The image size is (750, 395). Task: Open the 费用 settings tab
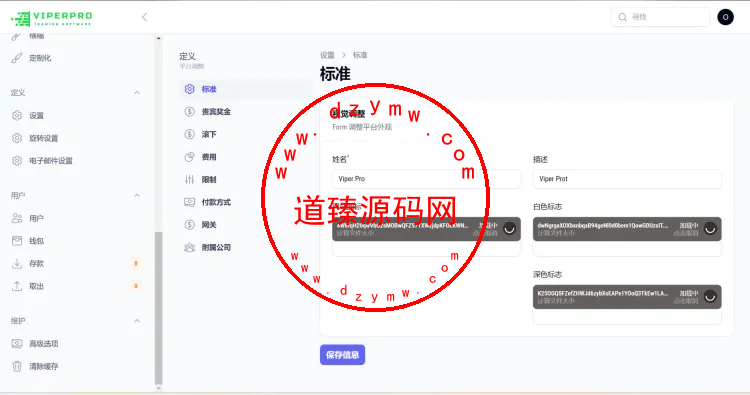click(x=245, y=157)
